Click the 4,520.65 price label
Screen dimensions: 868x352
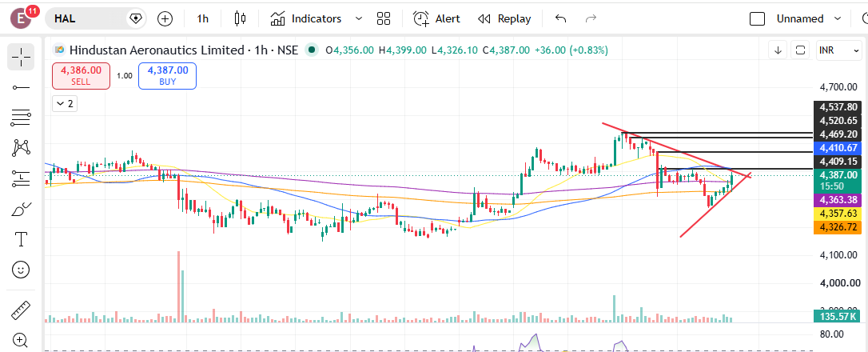(x=838, y=120)
